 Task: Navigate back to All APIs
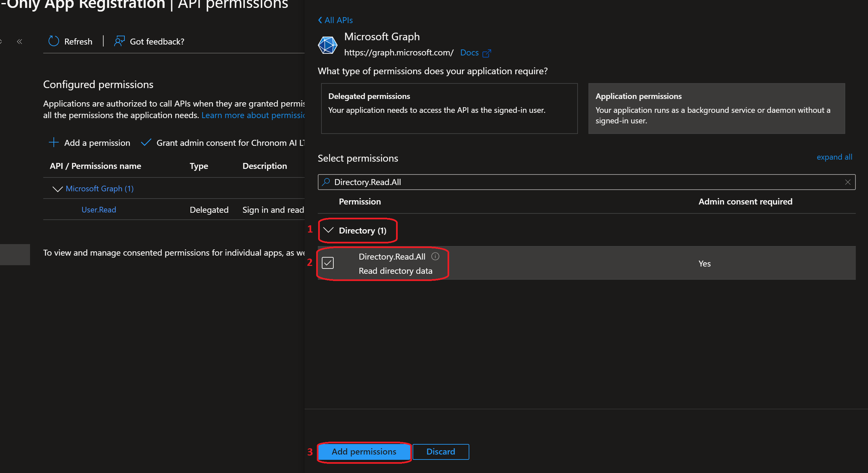coord(335,20)
